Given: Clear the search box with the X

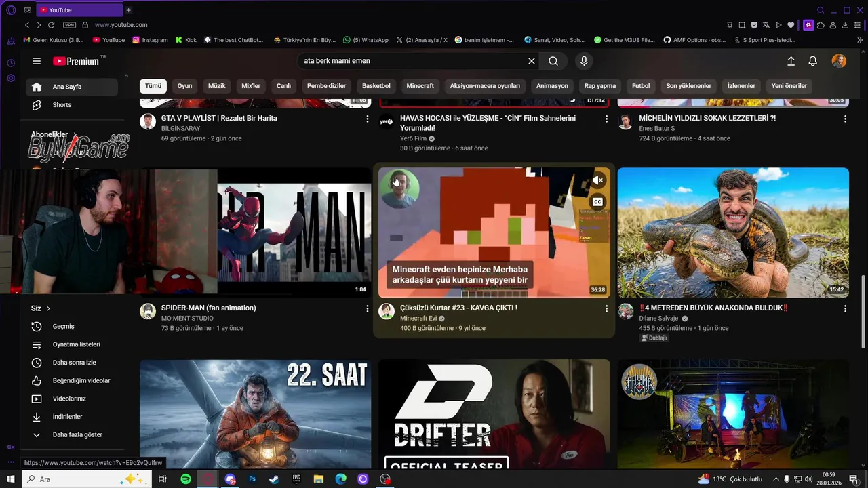Looking at the screenshot, I should point(532,61).
